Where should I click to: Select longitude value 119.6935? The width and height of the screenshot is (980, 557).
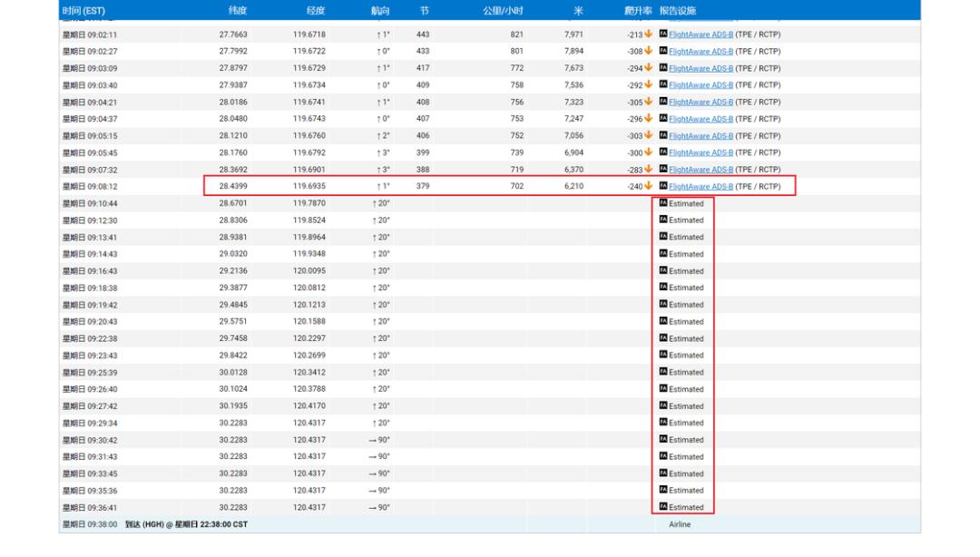[309, 186]
